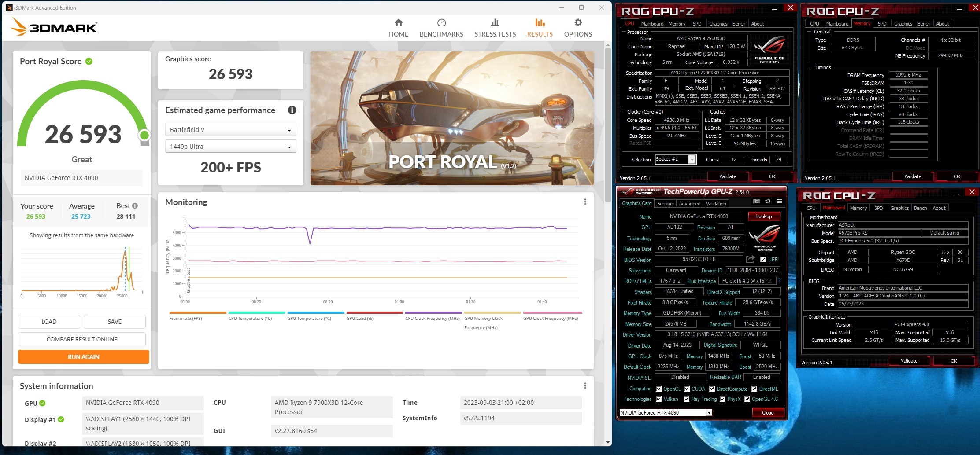Open the Socket #1 selection dropdown in CPU-Z
Screen dimensions: 980x455
click(676, 159)
